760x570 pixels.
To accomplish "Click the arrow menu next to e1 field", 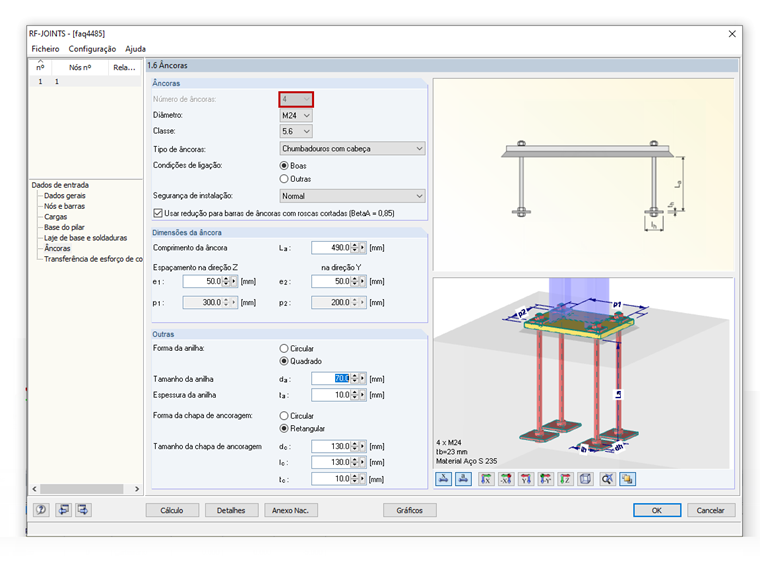I will (x=234, y=281).
